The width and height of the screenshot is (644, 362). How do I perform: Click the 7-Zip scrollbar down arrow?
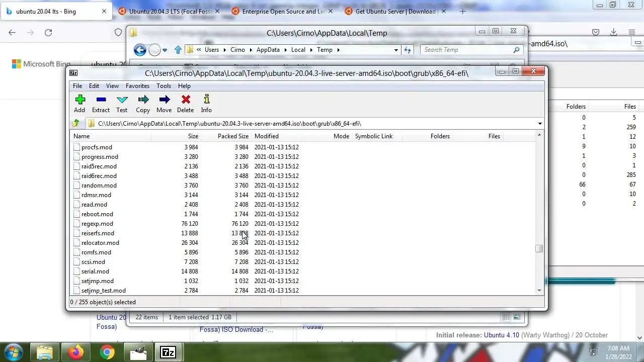[x=539, y=291]
